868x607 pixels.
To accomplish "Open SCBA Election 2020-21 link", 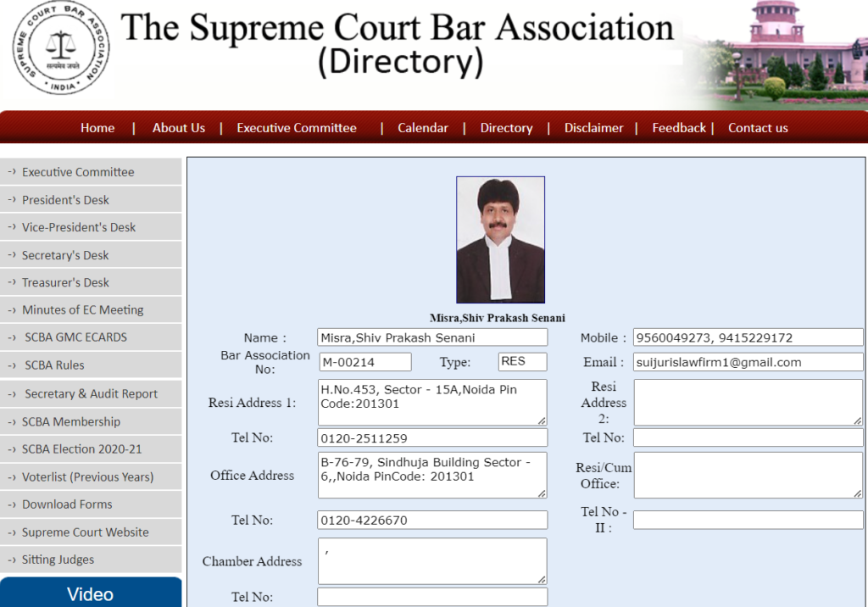I will point(91,449).
